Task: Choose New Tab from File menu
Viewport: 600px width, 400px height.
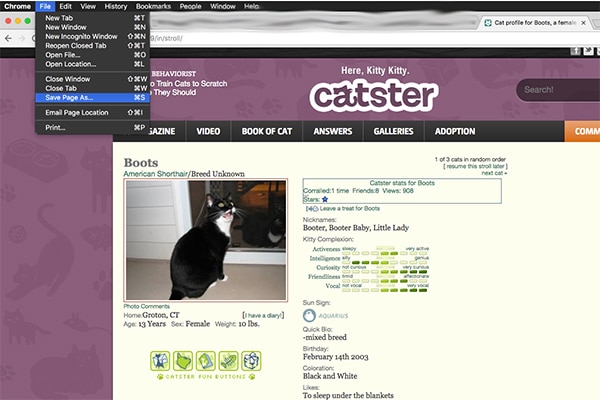Action: tap(92, 18)
